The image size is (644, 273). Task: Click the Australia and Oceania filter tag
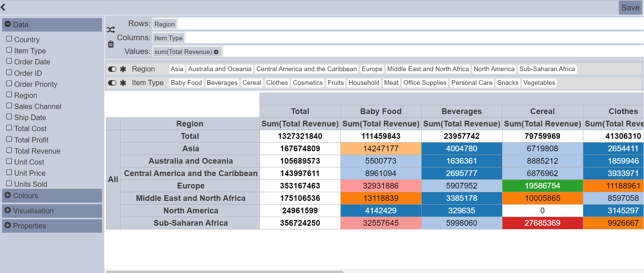click(x=220, y=69)
